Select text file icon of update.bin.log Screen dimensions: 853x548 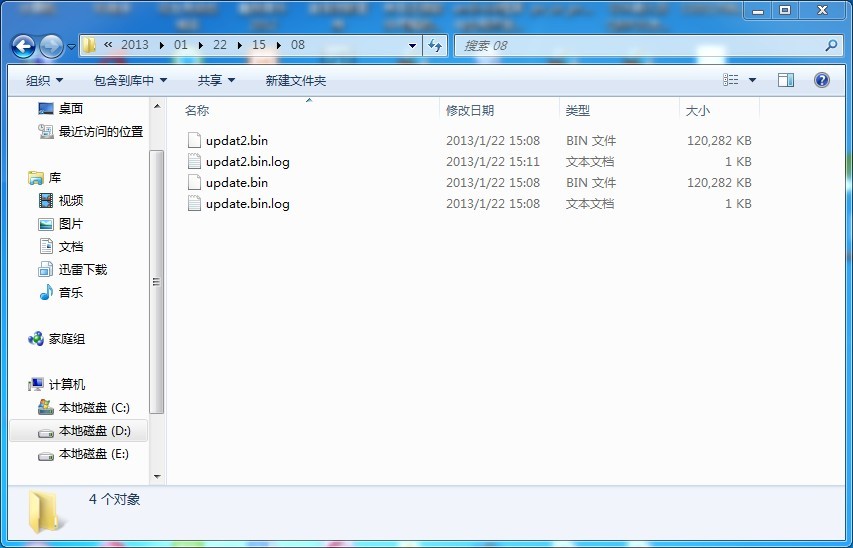tap(194, 204)
